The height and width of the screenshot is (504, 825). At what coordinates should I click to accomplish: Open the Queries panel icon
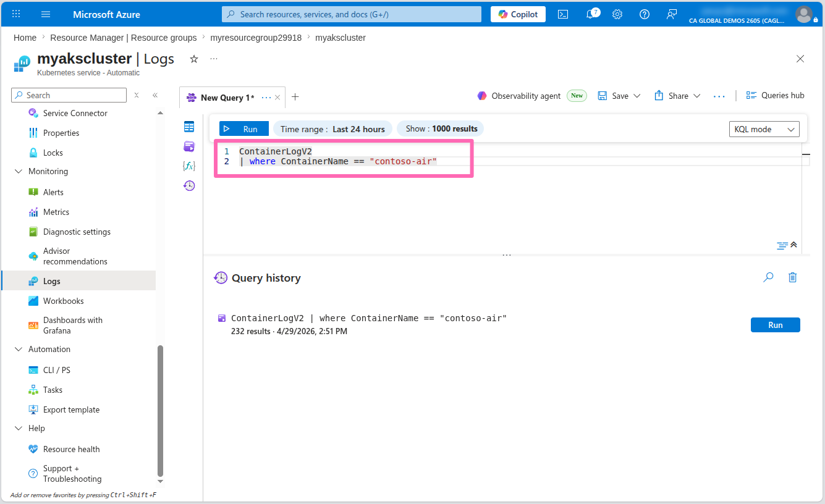pos(189,146)
